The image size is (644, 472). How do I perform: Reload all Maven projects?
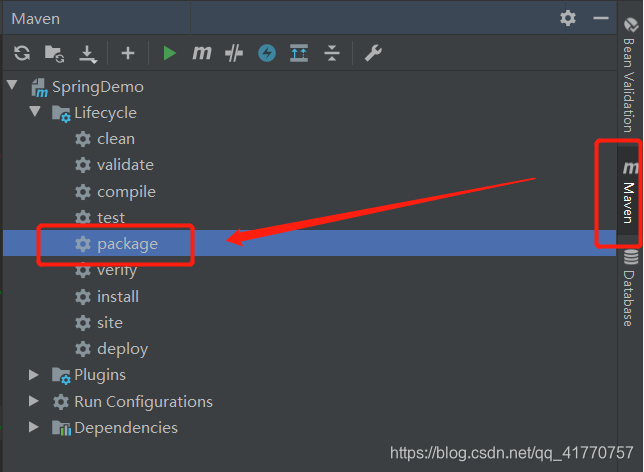pos(22,53)
